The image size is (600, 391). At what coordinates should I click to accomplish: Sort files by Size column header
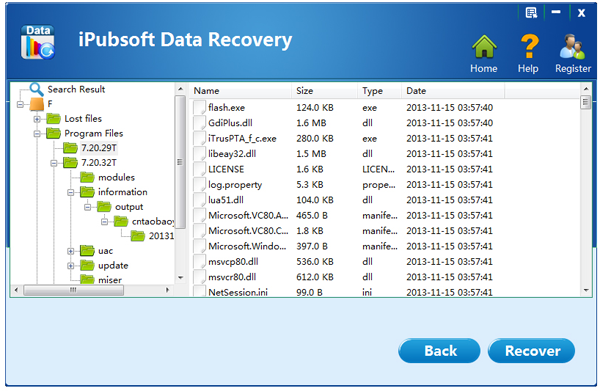(324, 91)
